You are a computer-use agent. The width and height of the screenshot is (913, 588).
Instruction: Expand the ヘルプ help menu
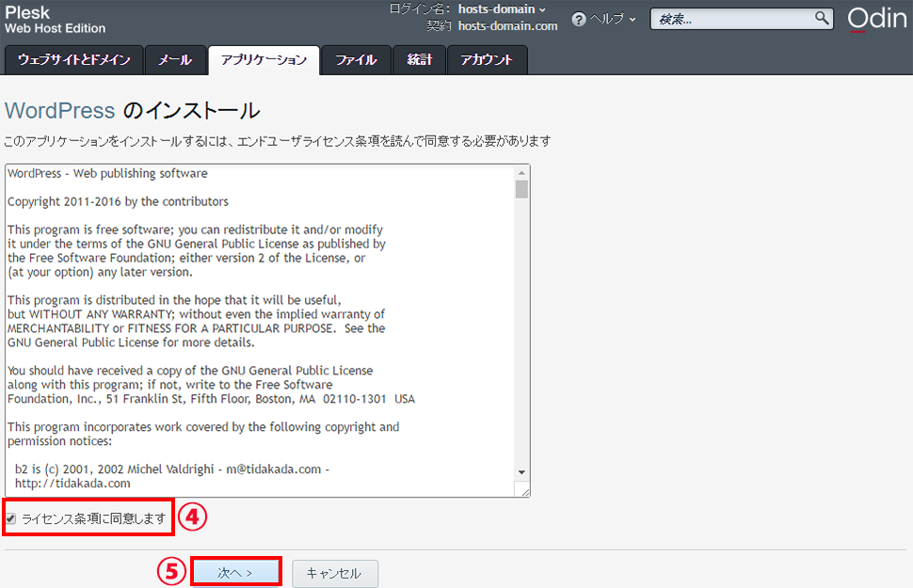(x=613, y=19)
